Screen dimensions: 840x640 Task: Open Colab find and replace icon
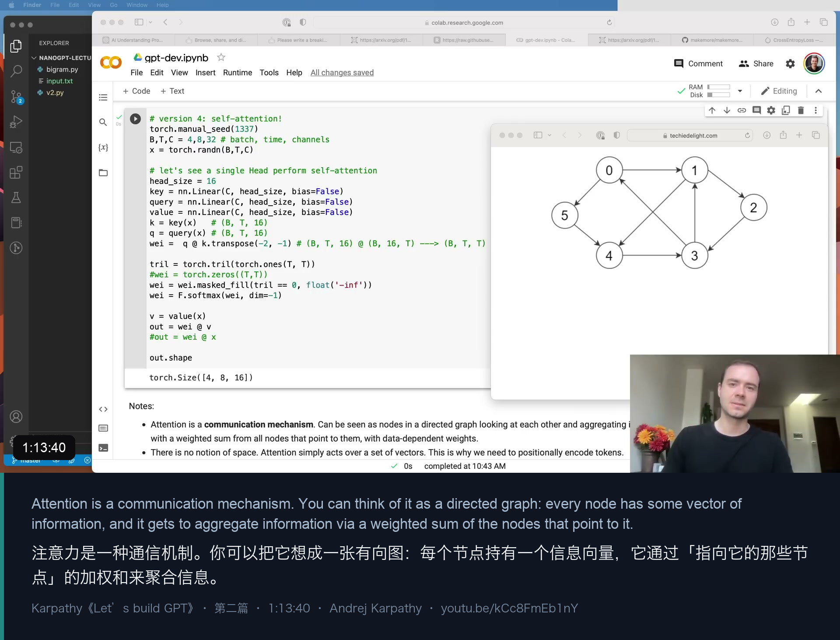point(103,122)
